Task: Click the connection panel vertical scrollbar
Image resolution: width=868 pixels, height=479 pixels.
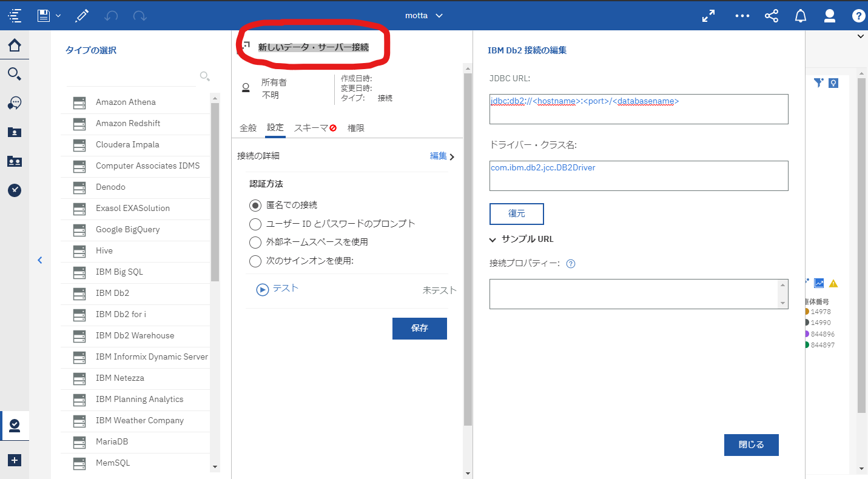Action: tap(467, 249)
